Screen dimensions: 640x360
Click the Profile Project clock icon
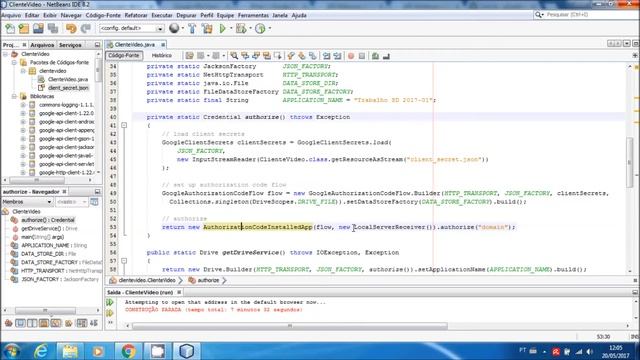(x=260, y=29)
